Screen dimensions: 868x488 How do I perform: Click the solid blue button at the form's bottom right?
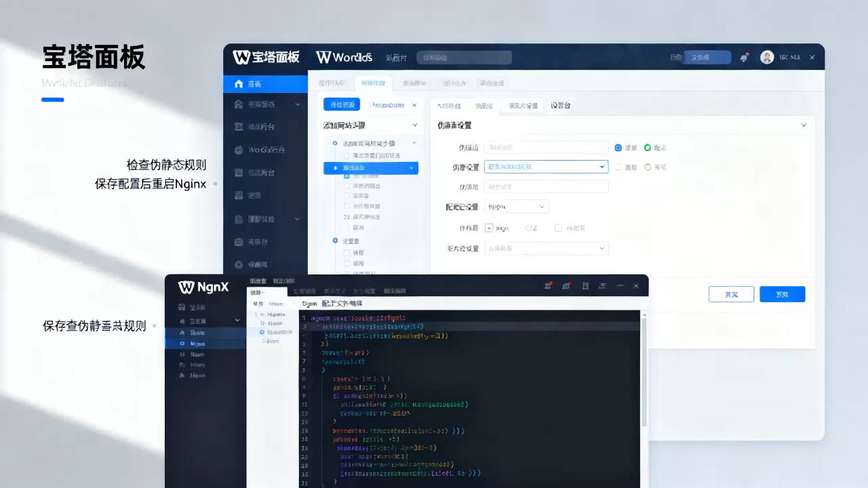point(782,294)
